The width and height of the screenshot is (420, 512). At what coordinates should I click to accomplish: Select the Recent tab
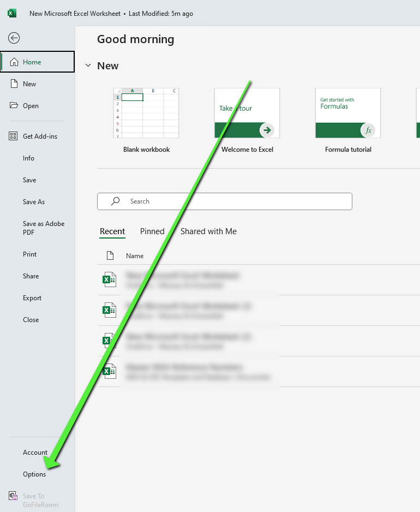click(x=112, y=231)
